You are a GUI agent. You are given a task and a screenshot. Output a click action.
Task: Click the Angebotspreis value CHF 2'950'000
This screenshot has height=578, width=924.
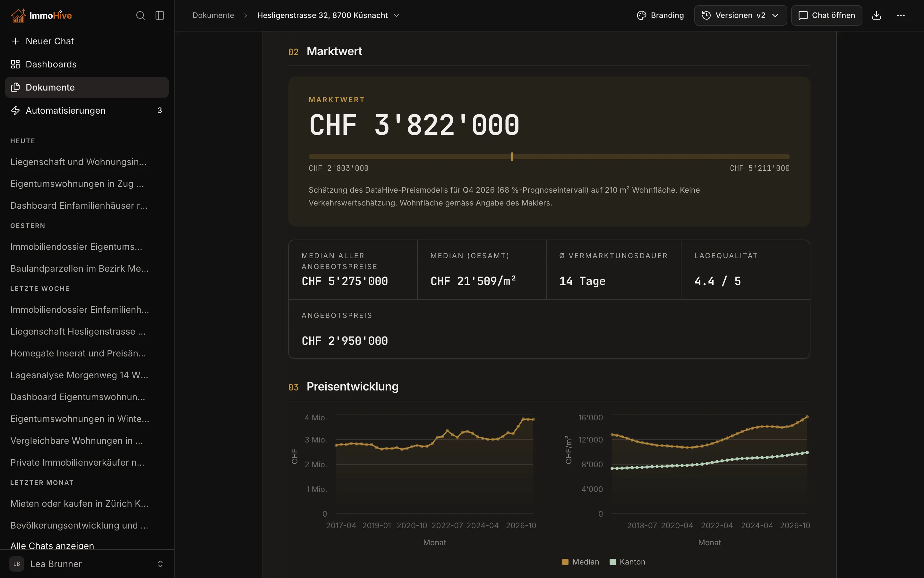(345, 341)
